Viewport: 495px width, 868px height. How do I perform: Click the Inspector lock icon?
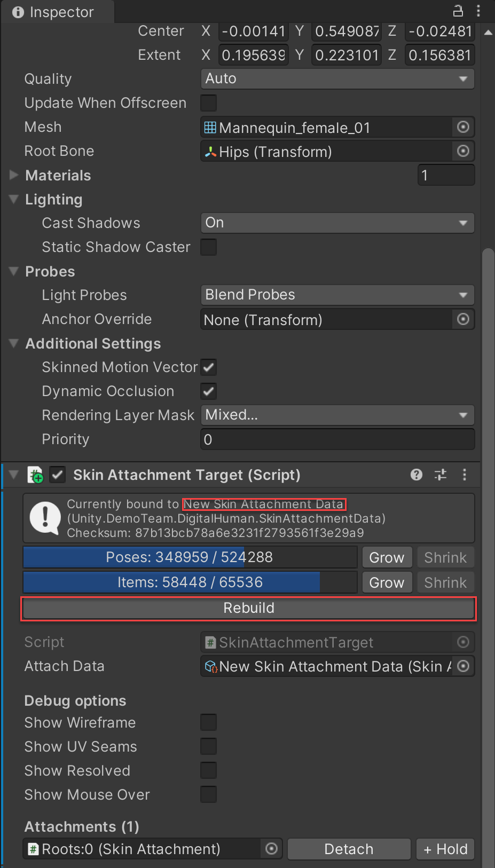[x=458, y=11]
